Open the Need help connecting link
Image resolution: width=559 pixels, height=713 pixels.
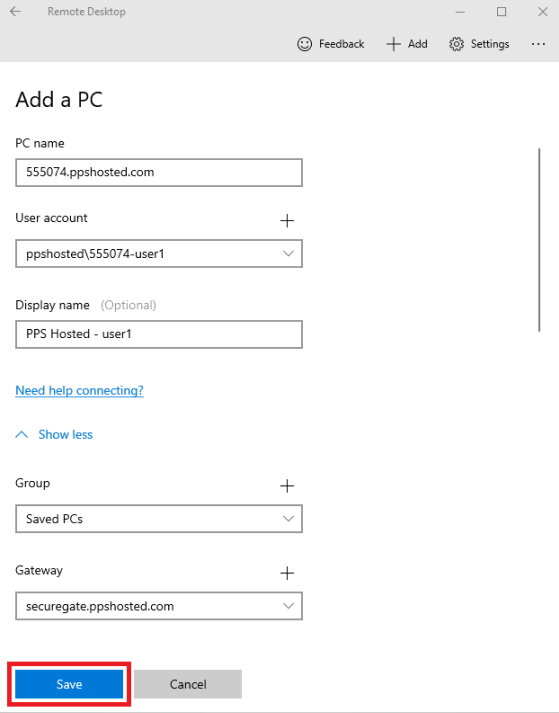80,391
